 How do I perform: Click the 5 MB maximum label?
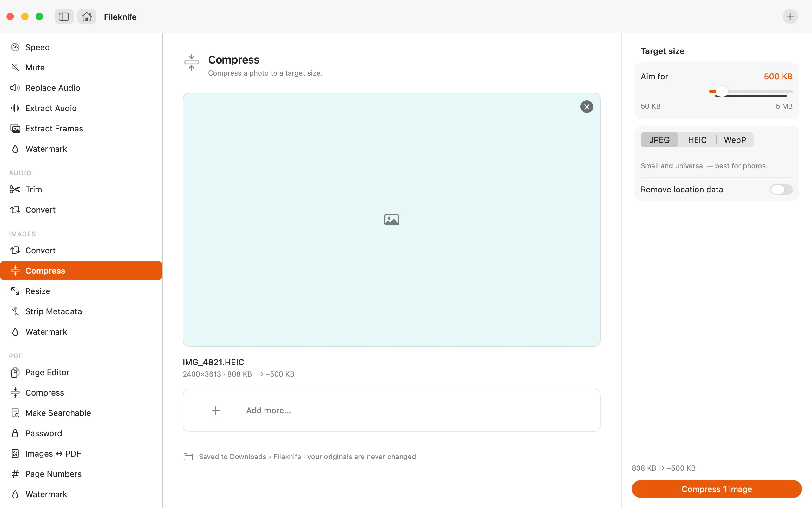click(784, 106)
